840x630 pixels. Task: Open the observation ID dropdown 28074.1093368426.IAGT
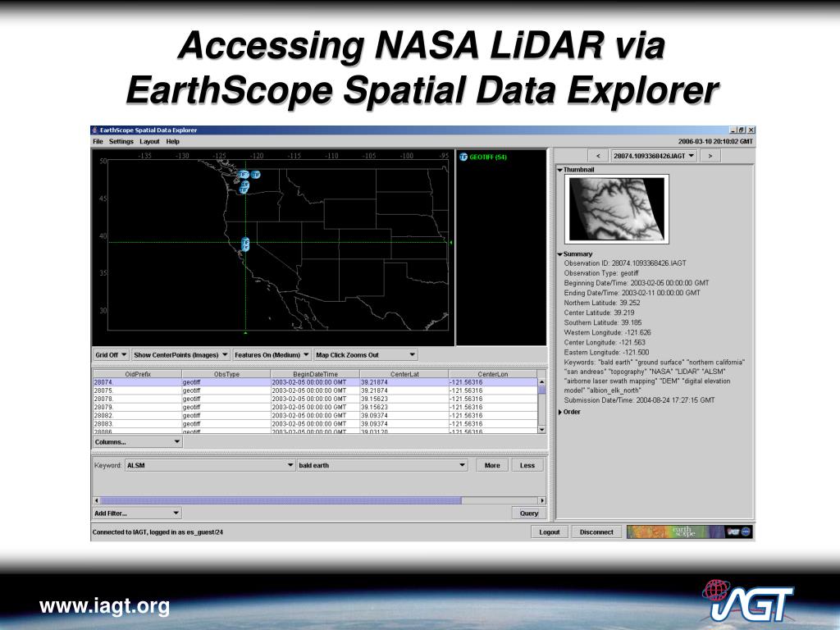654,156
